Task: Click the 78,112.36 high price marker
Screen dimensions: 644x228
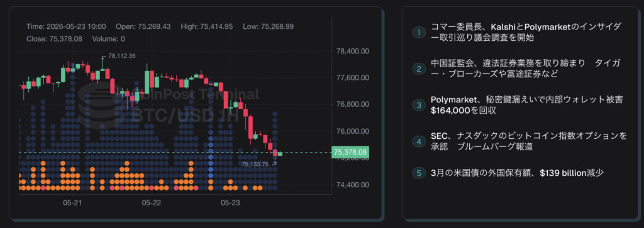Action: (x=122, y=56)
